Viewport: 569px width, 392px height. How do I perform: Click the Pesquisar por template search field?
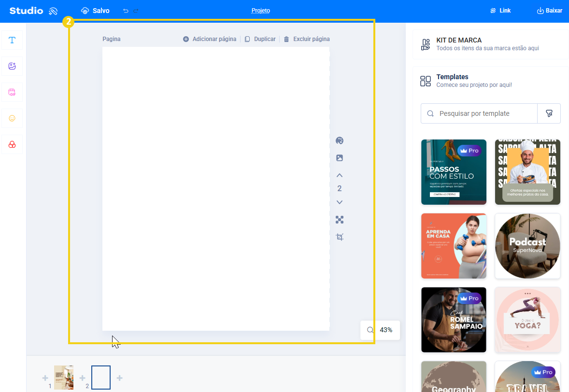(479, 113)
